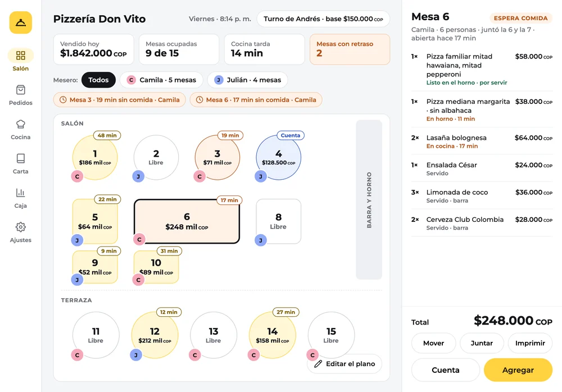The width and height of the screenshot is (562, 392).
Task: Click the waiter badge on table 8
Action: 261,240
